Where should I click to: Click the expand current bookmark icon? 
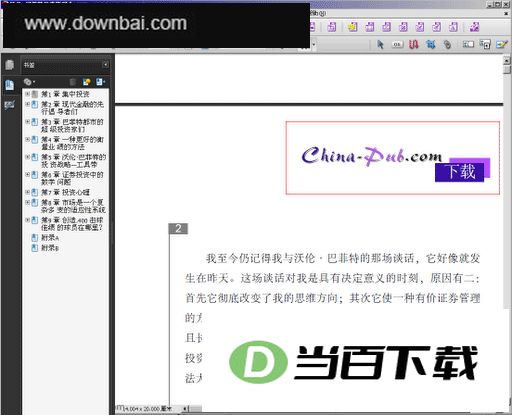(100, 82)
